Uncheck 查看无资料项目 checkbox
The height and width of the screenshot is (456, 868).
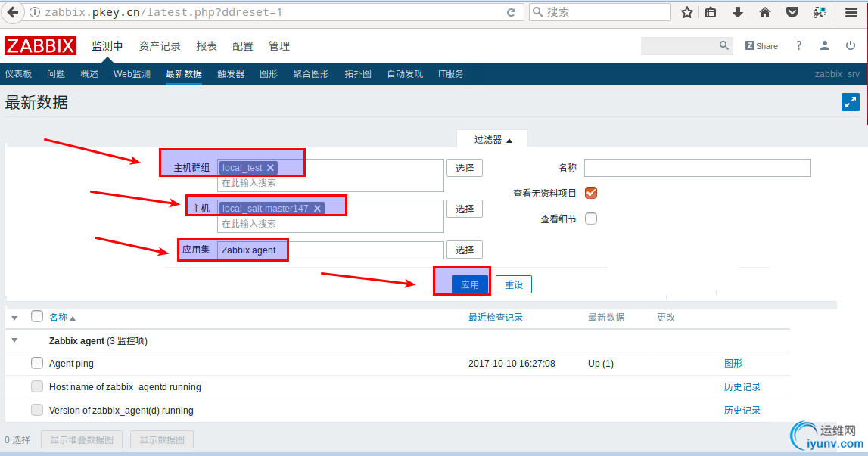[x=591, y=193]
